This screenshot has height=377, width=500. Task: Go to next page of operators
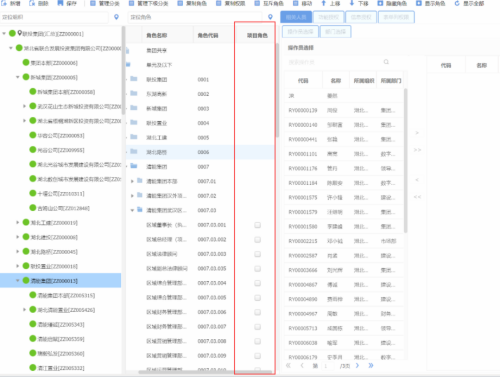pos(357,365)
